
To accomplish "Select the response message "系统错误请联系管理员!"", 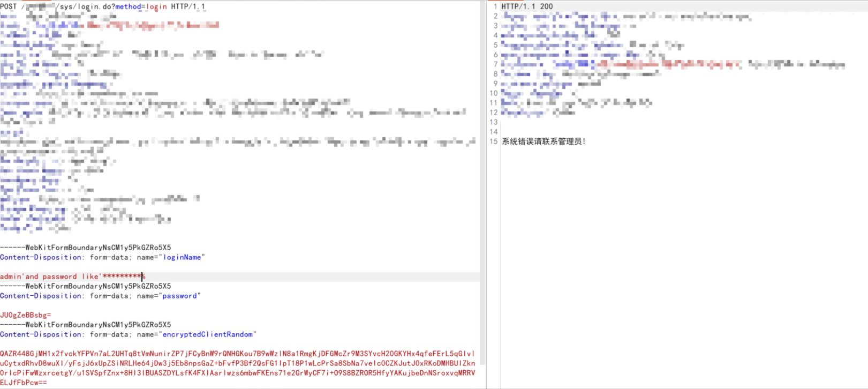I will click(x=544, y=141).
